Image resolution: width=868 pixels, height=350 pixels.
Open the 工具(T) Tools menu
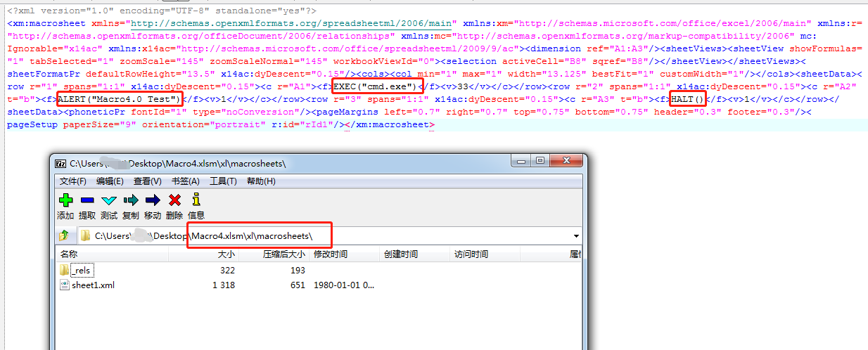point(223,181)
